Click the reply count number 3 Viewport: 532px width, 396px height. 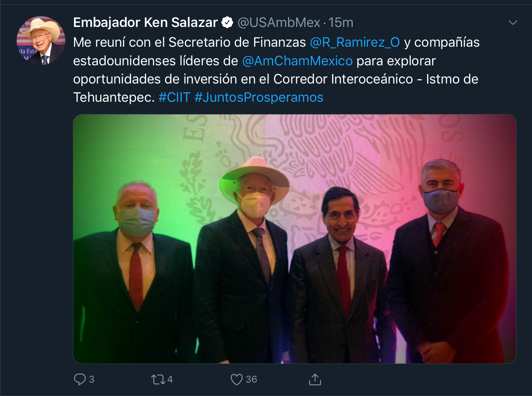tap(91, 379)
